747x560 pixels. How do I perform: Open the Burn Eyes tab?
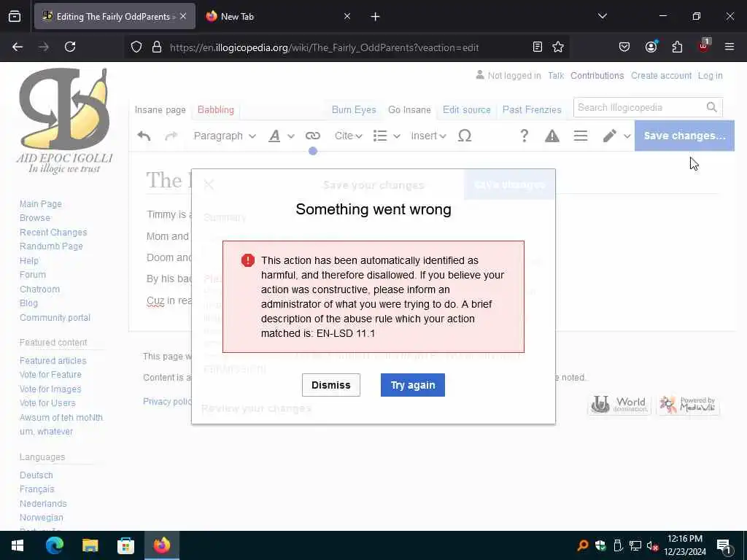point(354,110)
